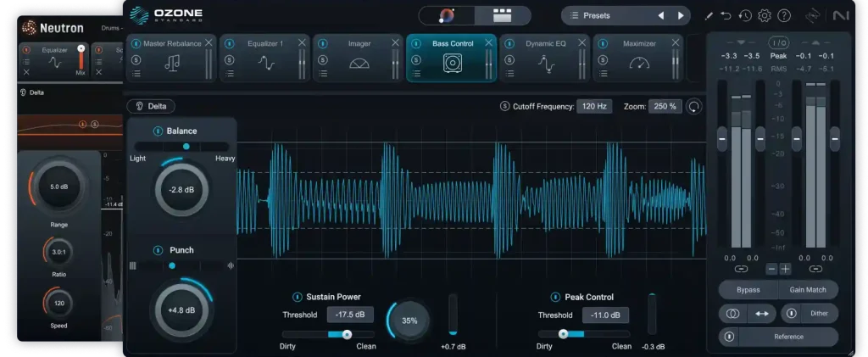The image size is (868, 357).
Task: Click the Ozone logo icon
Action: pyautogui.click(x=139, y=15)
